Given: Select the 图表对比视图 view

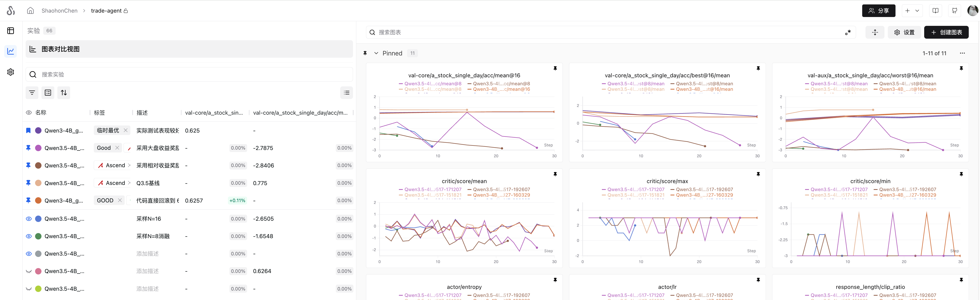Looking at the screenshot, I should (189, 49).
